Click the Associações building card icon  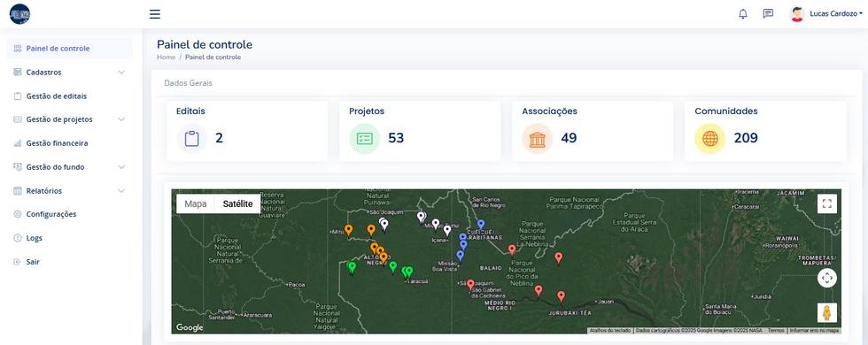(538, 138)
